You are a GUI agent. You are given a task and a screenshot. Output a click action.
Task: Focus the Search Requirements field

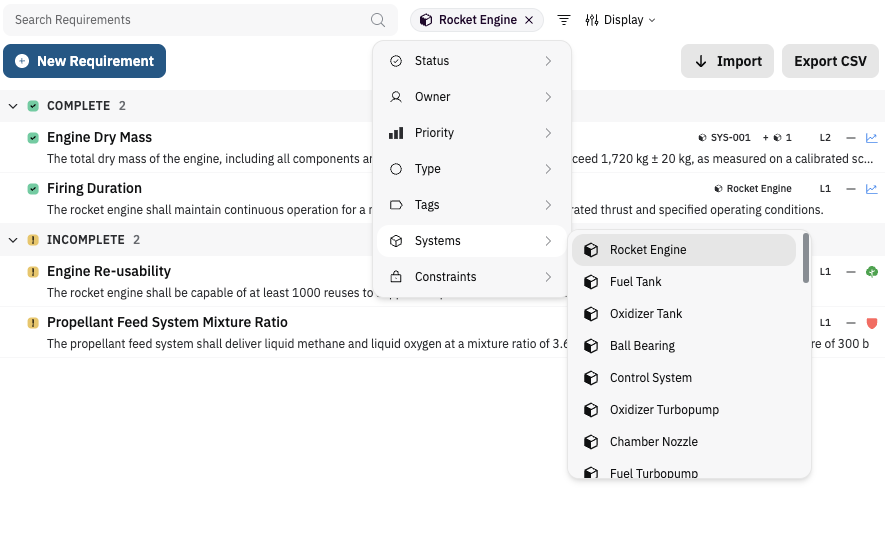(200, 20)
